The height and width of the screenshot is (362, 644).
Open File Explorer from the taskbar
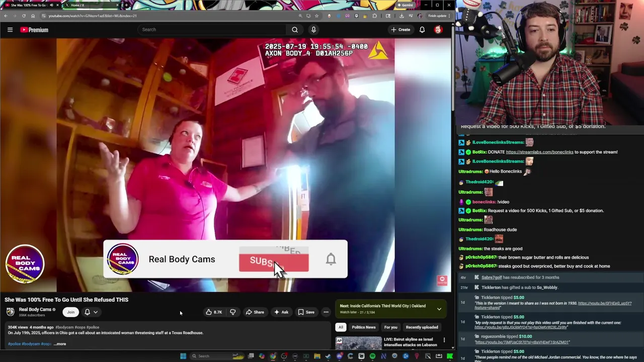[x=317, y=356]
